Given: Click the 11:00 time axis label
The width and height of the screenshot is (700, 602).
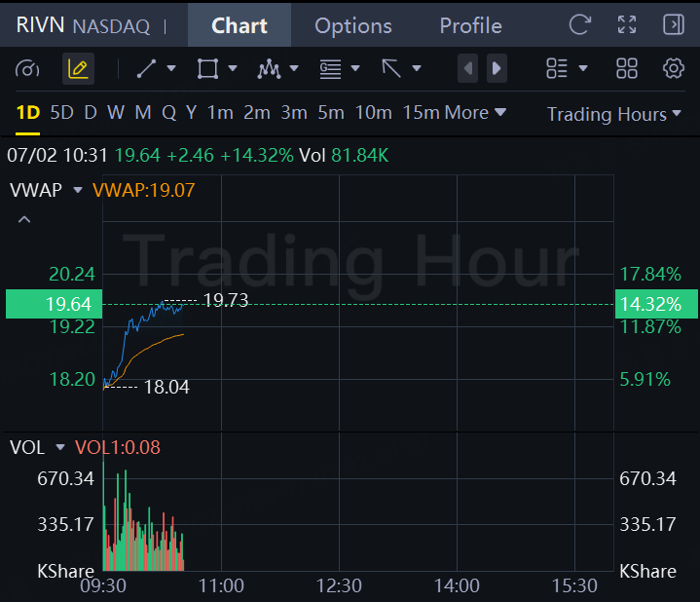Looking at the screenshot, I should tap(221, 585).
